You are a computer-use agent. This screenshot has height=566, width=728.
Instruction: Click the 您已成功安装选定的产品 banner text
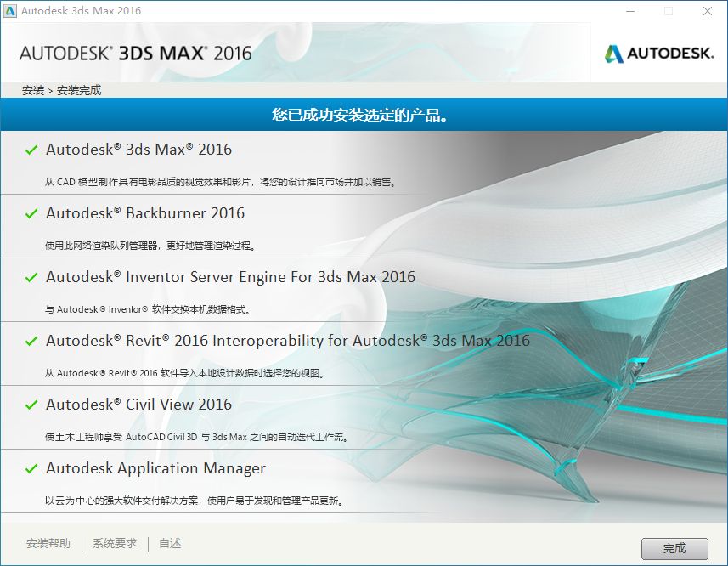pyautogui.click(x=360, y=115)
